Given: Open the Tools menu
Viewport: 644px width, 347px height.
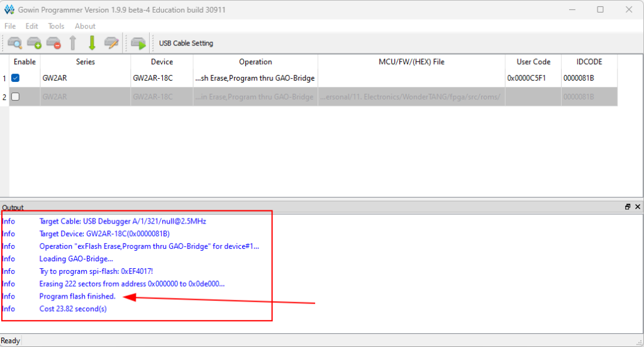Looking at the screenshot, I should (x=56, y=26).
